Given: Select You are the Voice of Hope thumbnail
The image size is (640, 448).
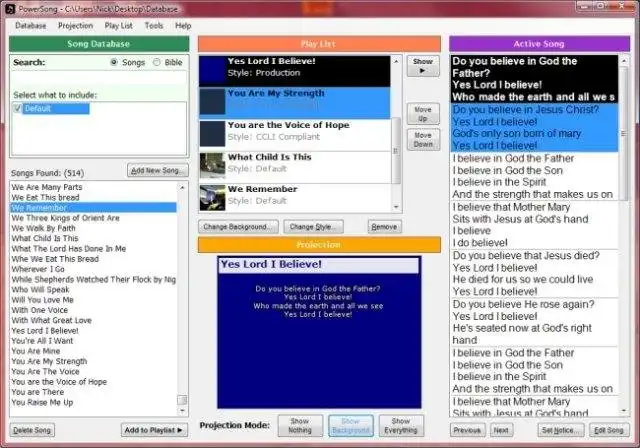Looking at the screenshot, I should click(212, 133).
